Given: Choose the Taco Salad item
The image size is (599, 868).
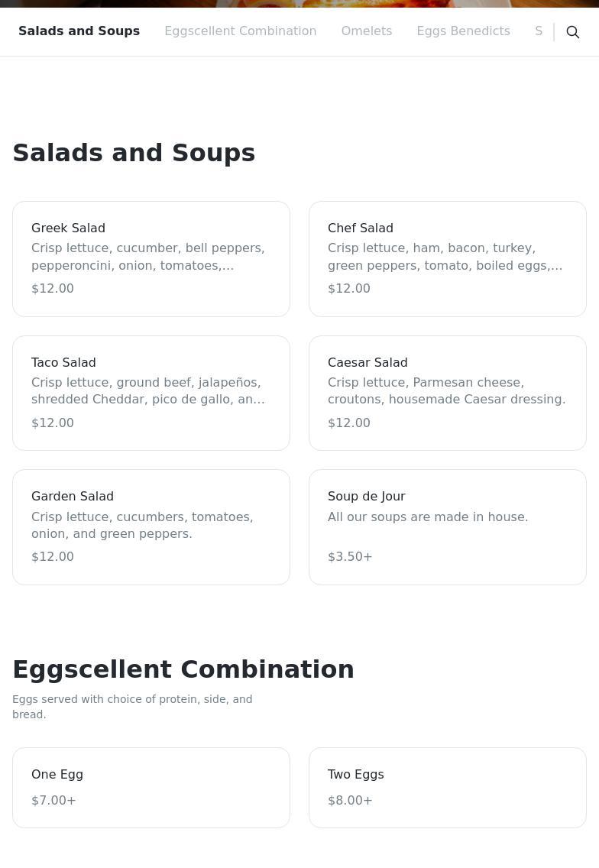Looking at the screenshot, I should 151,393.
